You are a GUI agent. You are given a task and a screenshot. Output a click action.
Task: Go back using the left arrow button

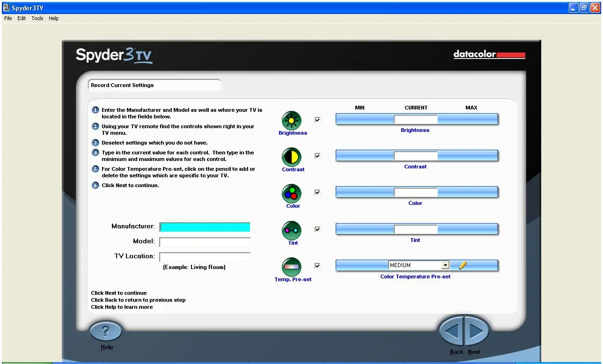(452, 332)
